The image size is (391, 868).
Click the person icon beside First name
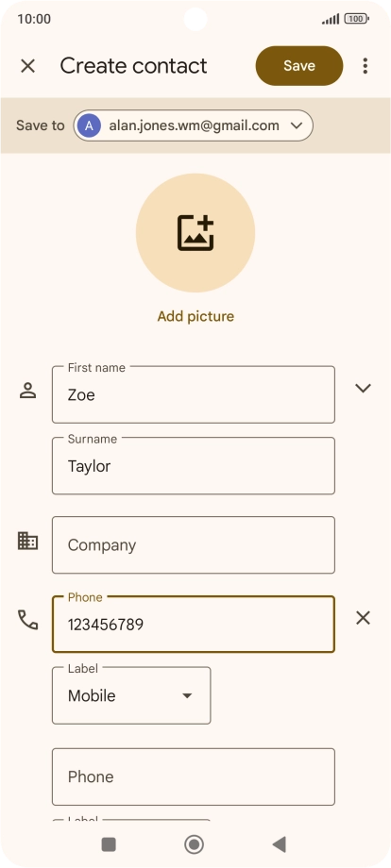pyautogui.click(x=27, y=391)
